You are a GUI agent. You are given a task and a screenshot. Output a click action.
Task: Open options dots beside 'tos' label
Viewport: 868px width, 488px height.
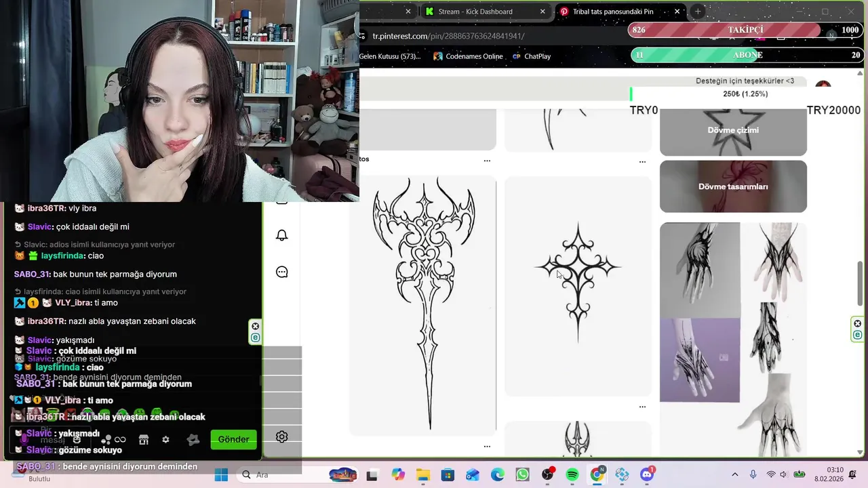tap(487, 161)
